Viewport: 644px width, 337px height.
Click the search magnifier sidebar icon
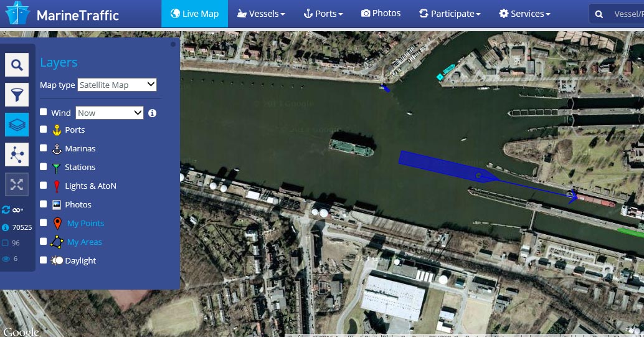[17, 65]
